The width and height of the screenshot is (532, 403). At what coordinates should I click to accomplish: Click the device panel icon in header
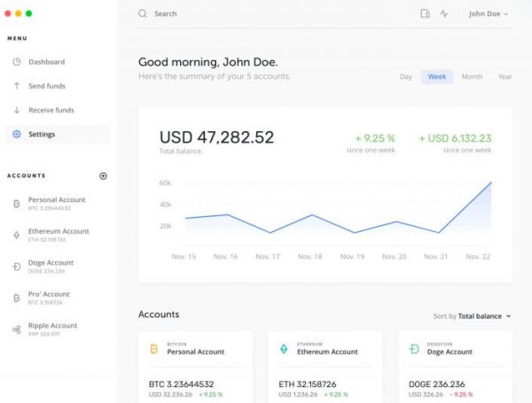(x=425, y=14)
